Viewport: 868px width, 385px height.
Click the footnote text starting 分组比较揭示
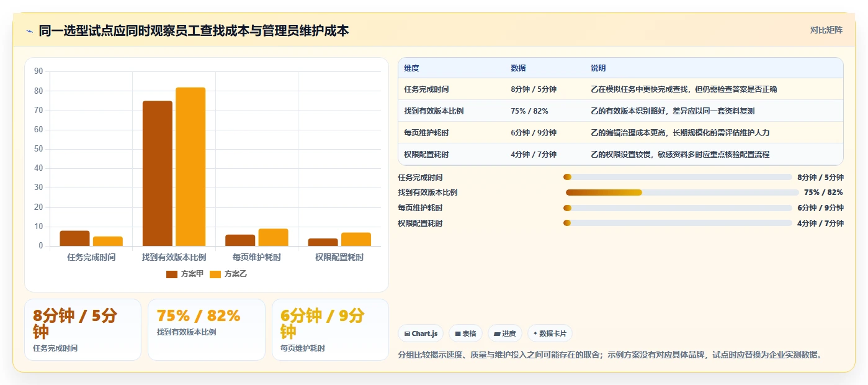[x=611, y=355]
